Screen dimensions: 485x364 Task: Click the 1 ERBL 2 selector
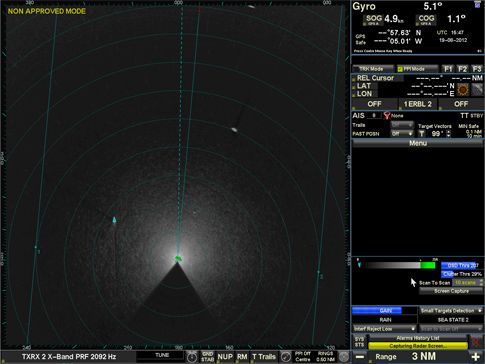coord(418,104)
